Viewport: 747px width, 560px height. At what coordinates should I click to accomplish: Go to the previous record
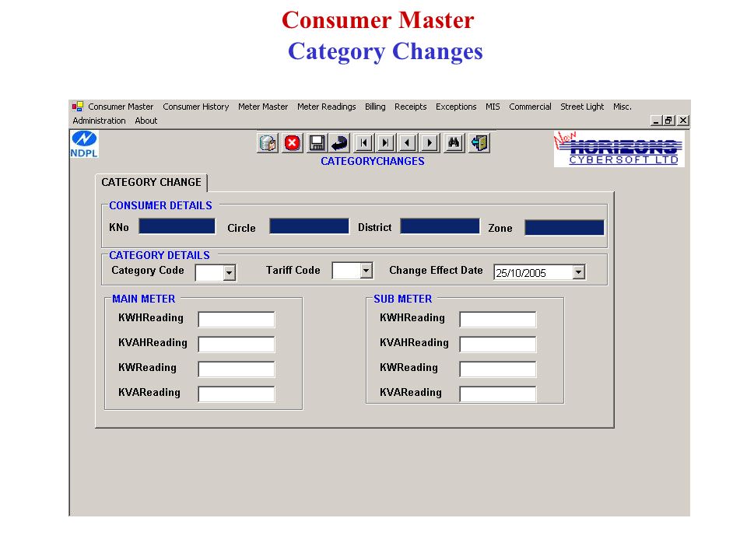tap(407, 143)
